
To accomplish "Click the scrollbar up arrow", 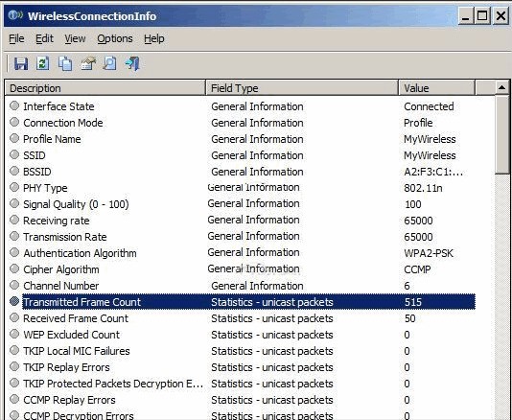I will pyautogui.click(x=501, y=87).
